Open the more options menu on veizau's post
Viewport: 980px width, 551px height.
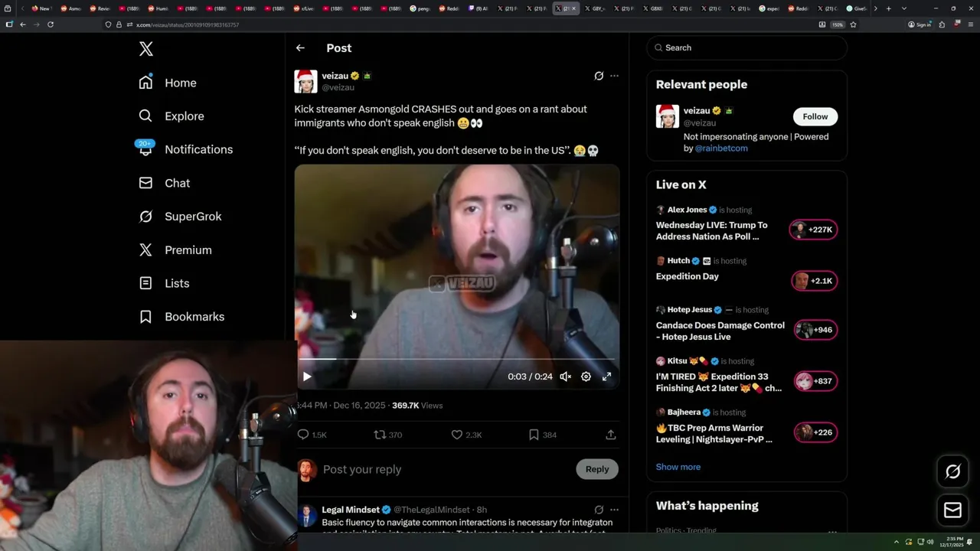pyautogui.click(x=614, y=76)
